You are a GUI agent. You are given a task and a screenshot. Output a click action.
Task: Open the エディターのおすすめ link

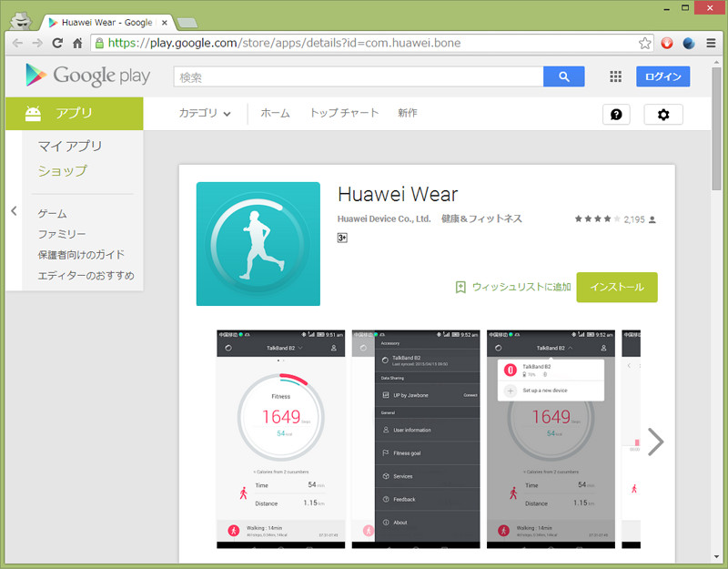point(86,276)
